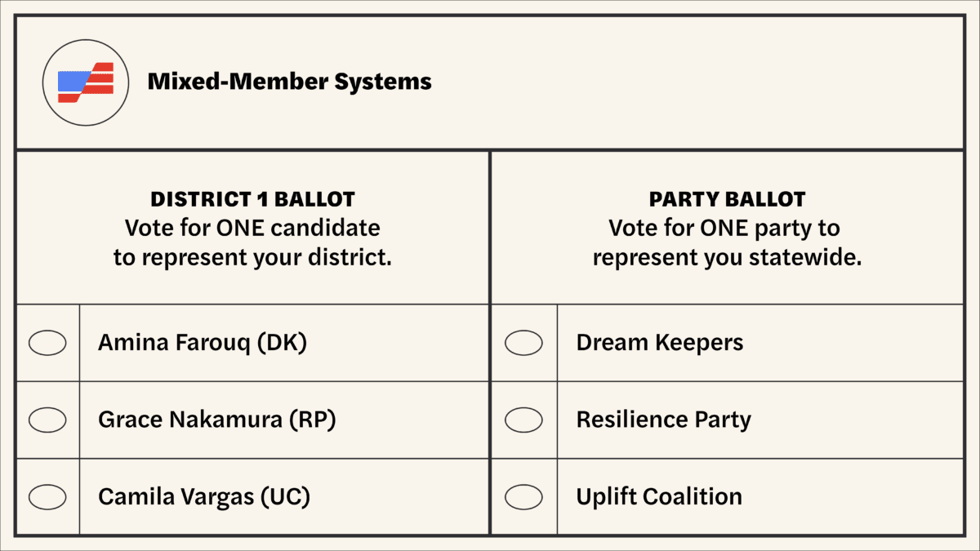This screenshot has height=551, width=980.
Task: Click the Dream Keepers party name
Action: (x=660, y=343)
